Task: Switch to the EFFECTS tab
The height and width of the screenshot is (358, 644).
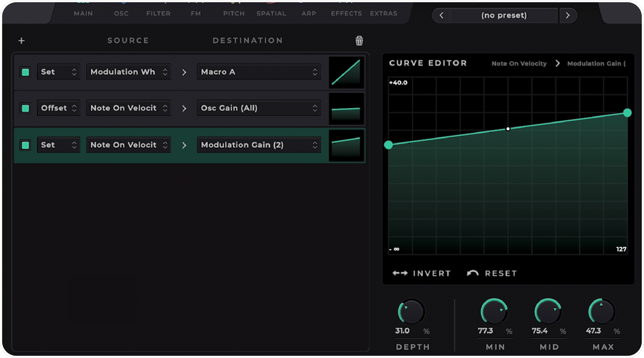Action: coord(346,13)
